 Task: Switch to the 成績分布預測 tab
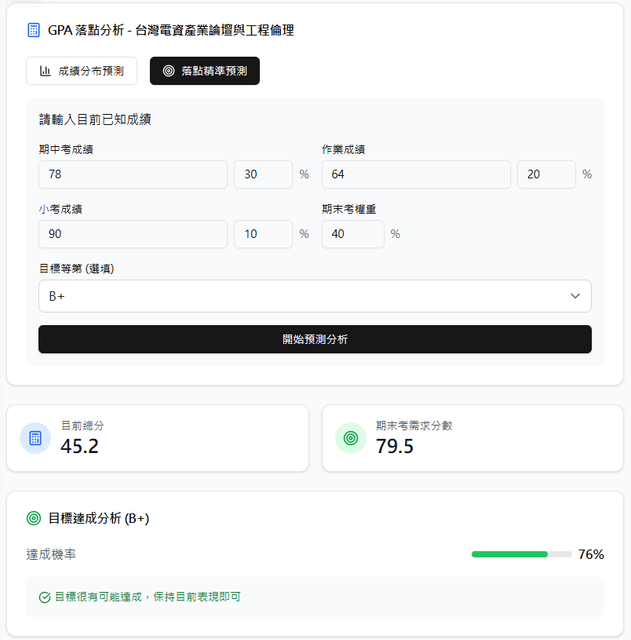pos(81,71)
